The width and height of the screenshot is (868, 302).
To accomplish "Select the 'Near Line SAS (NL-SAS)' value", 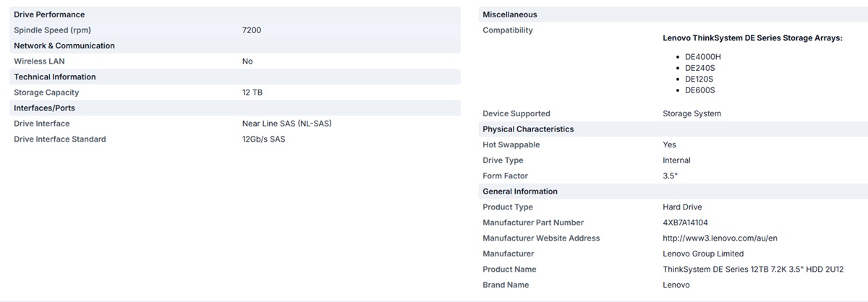I will 287,124.
